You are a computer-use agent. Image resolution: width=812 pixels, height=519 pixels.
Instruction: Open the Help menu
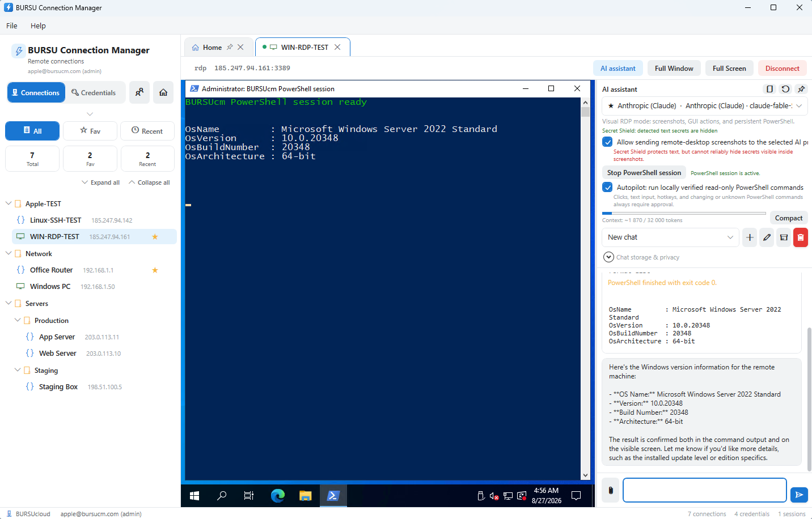pos(38,25)
